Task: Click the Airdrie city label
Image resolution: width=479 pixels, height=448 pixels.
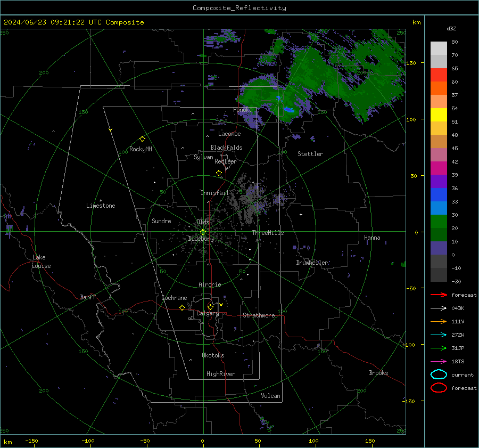Action: coord(210,284)
